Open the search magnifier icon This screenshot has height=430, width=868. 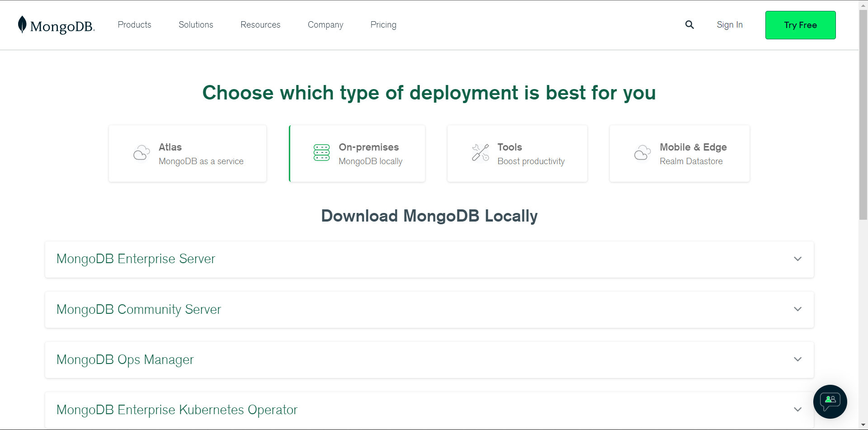[689, 25]
